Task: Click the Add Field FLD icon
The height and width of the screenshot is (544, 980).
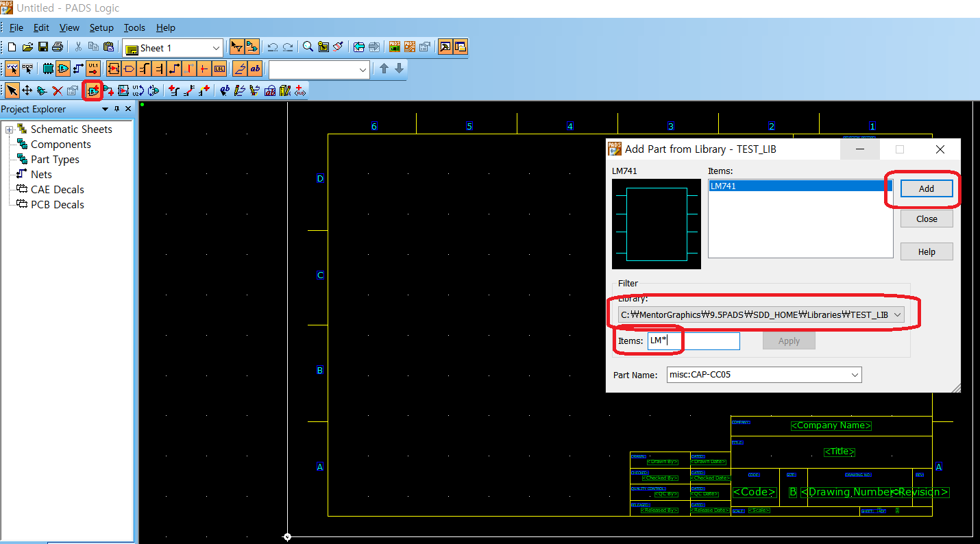Action: click(x=300, y=90)
